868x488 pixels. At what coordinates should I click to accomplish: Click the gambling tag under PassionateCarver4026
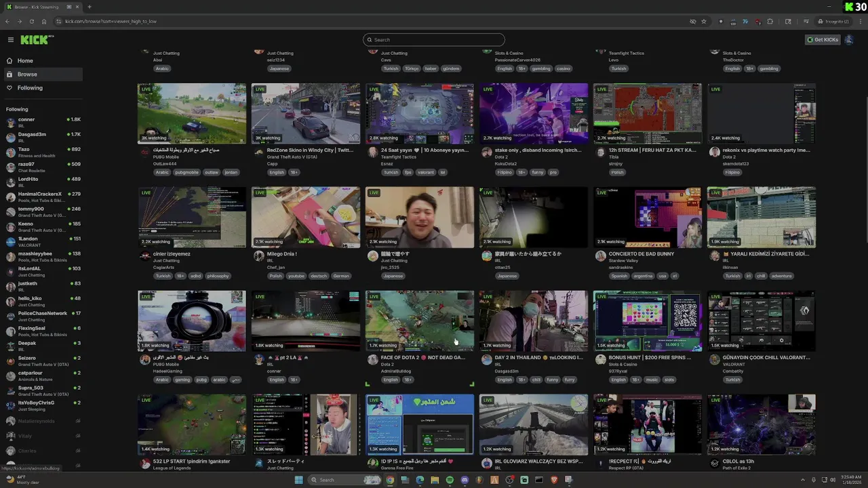click(541, 68)
